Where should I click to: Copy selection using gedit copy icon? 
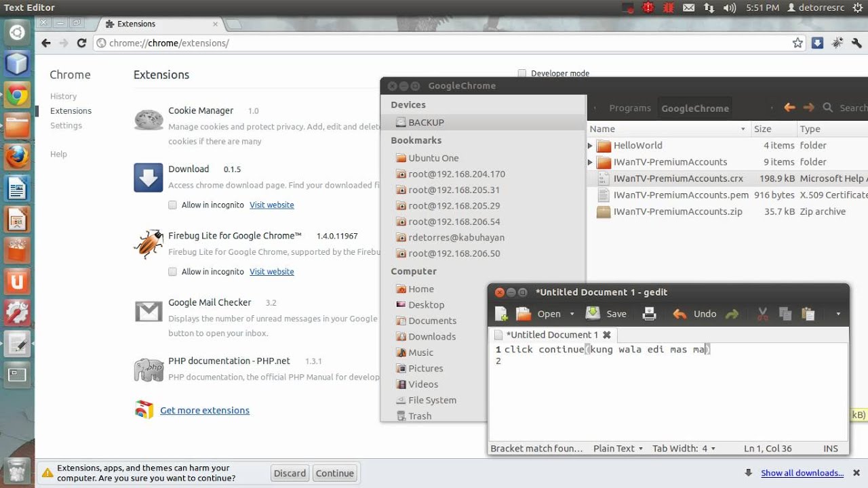coord(785,314)
